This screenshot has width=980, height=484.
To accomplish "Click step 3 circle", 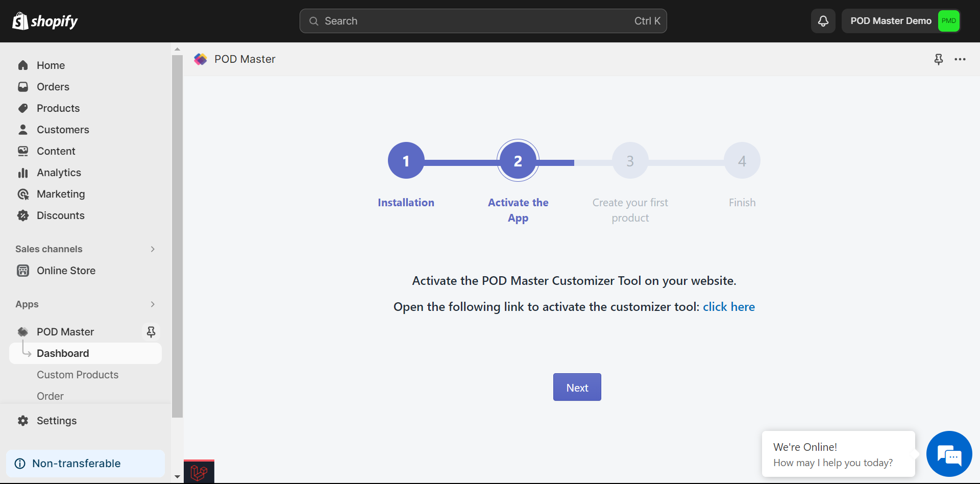I will [630, 160].
